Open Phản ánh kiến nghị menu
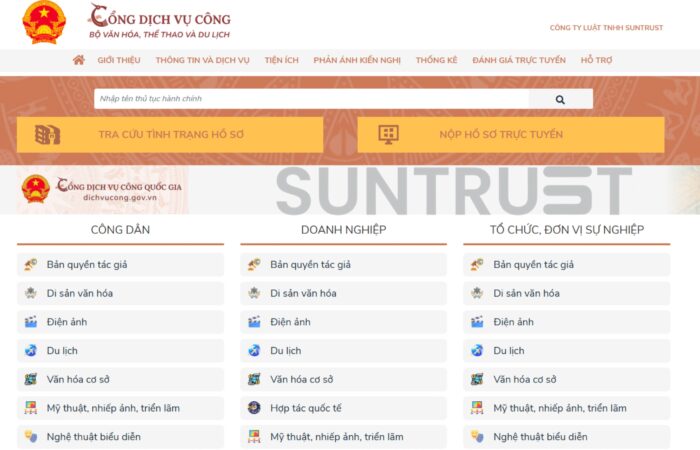The image size is (700, 450). pos(357,60)
